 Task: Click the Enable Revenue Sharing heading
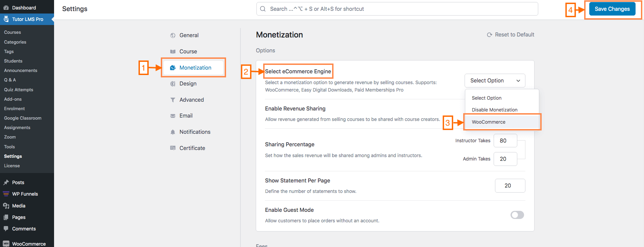295,108
